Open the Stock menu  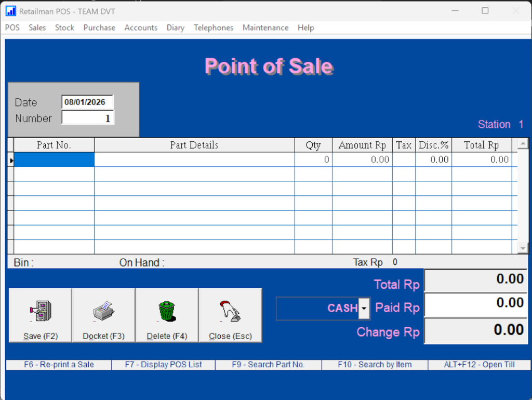[64, 28]
